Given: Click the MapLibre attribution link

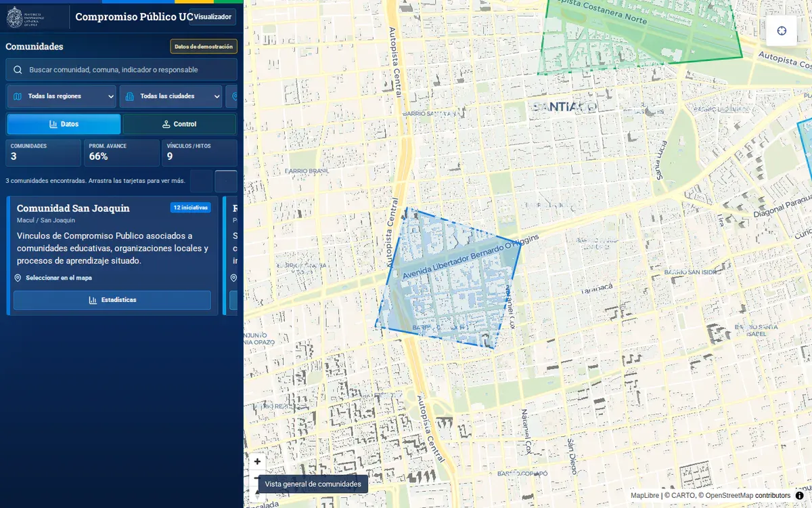Looking at the screenshot, I should 645,496.
